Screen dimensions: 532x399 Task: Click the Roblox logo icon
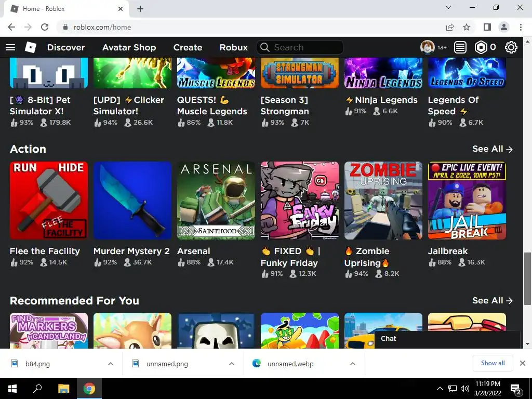click(x=31, y=47)
